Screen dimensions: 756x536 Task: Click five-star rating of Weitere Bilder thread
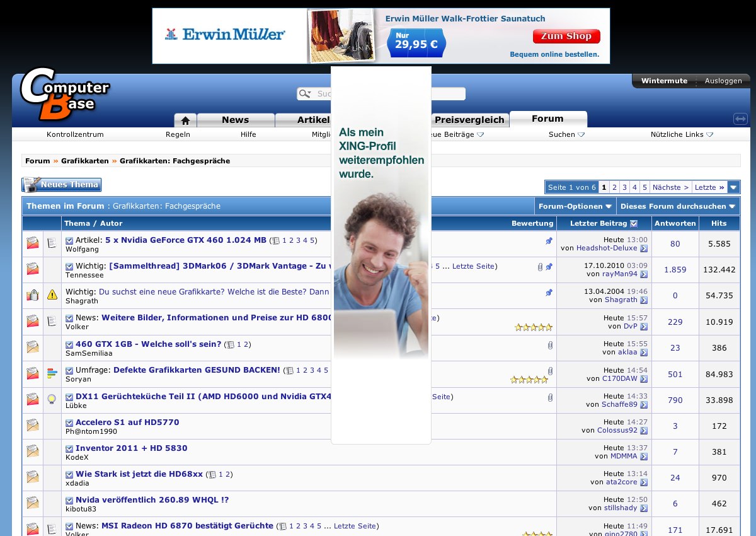[534, 327]
